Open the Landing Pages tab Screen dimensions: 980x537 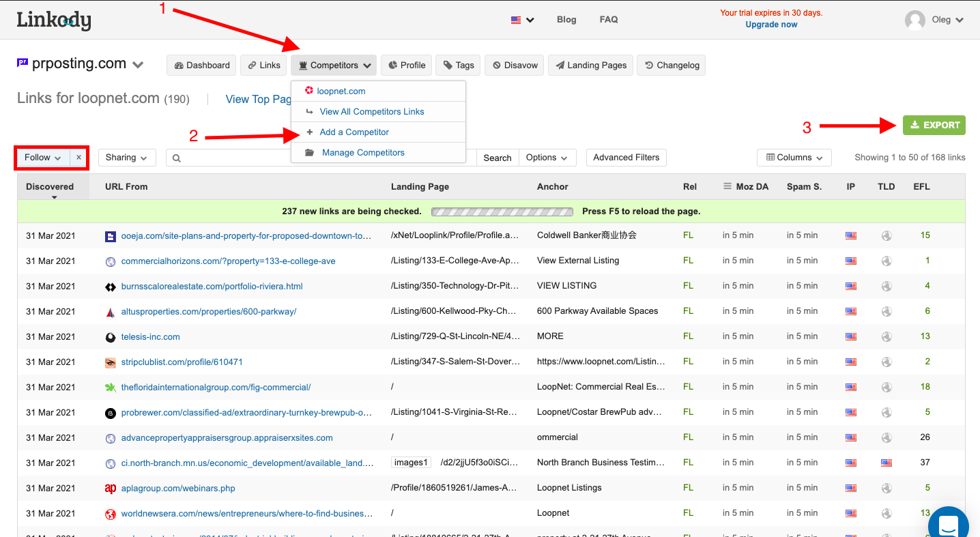click(590, 66)
